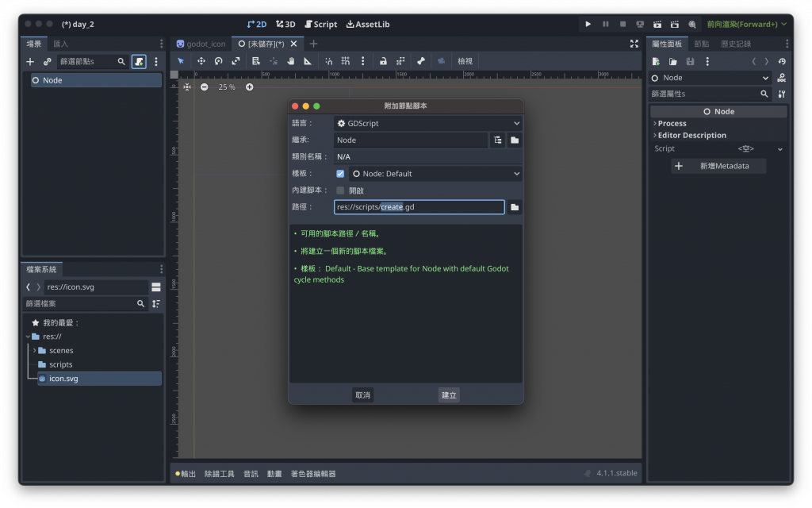
Task: Toggle distraction-free mode icon
Action: click(x=634, y=44)
